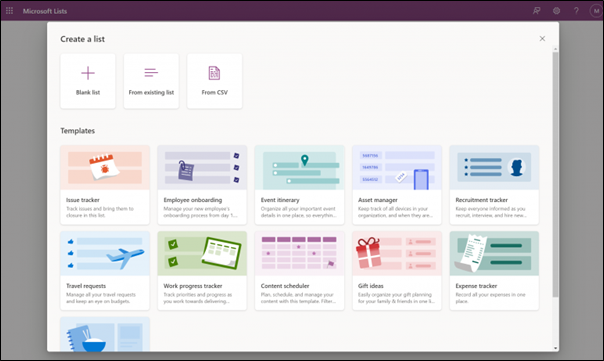Select the Work progress tracker template thumbnail
This screenshot has height=361, width=604.
(x=202, y=254)
